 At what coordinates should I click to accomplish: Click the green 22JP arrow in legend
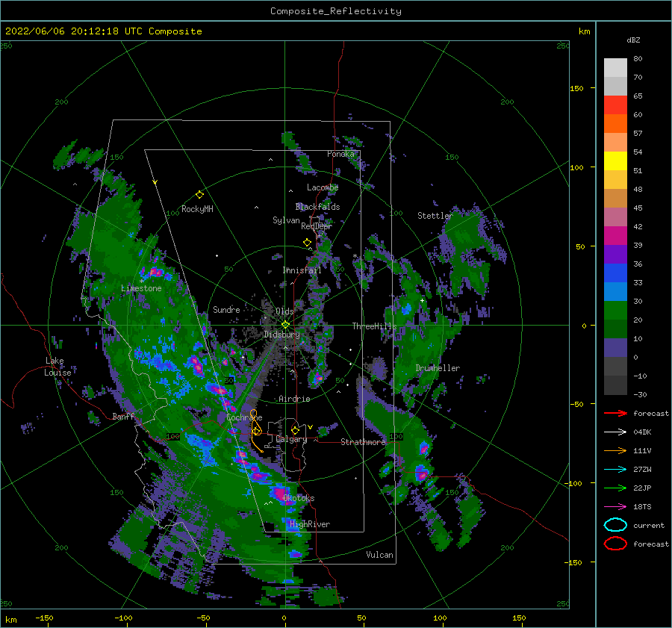pyautogui.click(x=615, y=488)
